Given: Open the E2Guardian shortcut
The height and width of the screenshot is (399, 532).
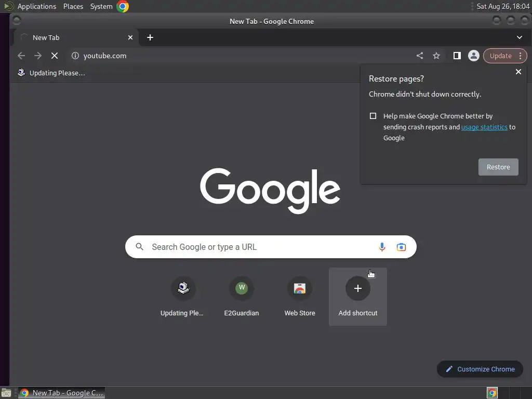Looking at the screenshot, I should click(x=242, y=297).
